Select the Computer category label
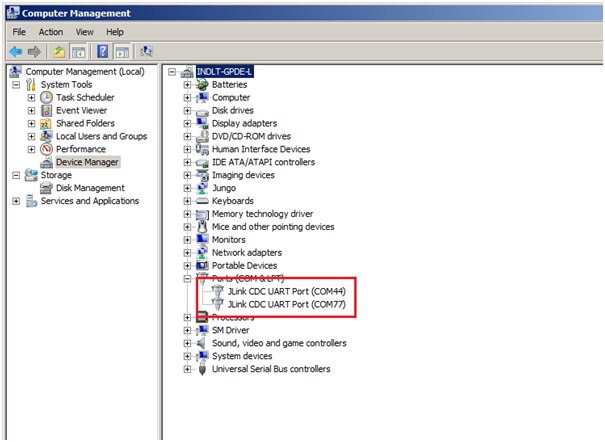 pyautogui.click(x=231, y=98)
